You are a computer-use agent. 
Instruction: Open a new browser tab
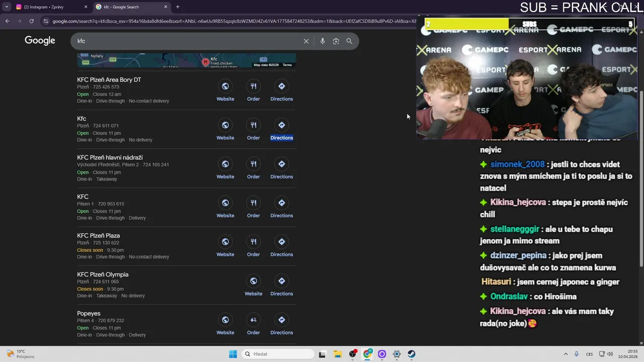[x=178, y=7]
